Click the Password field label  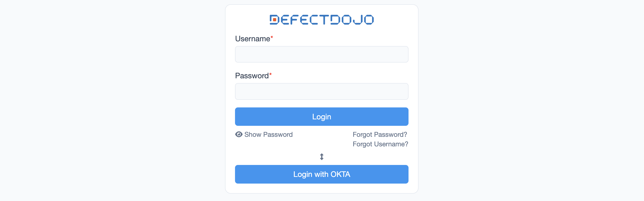click(x=251, y=76)
